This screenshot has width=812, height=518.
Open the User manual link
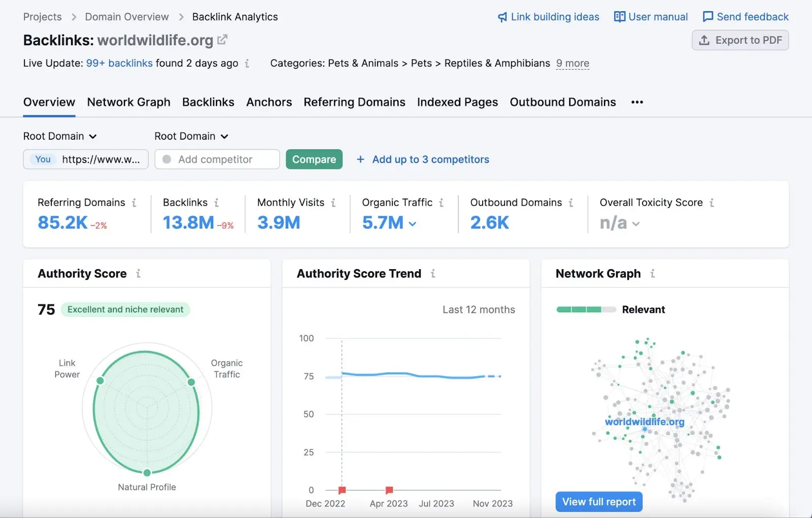pos(658,17)
